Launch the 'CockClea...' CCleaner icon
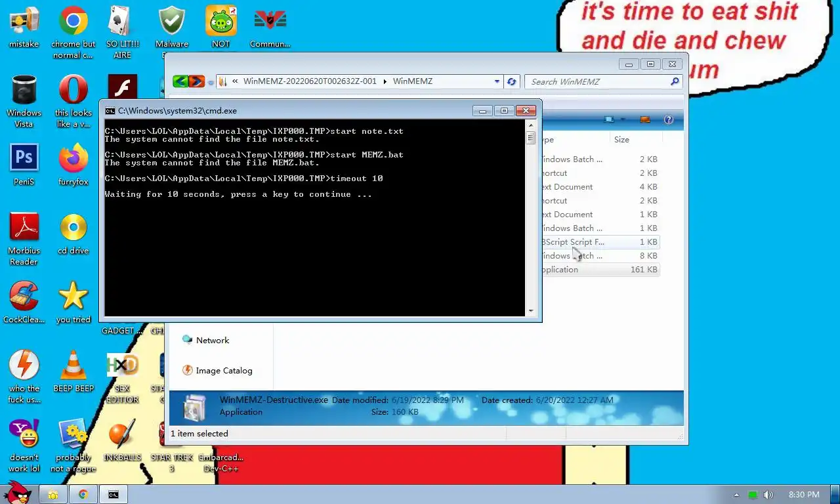Screen dimensions: 840x504 pos(24,303)
